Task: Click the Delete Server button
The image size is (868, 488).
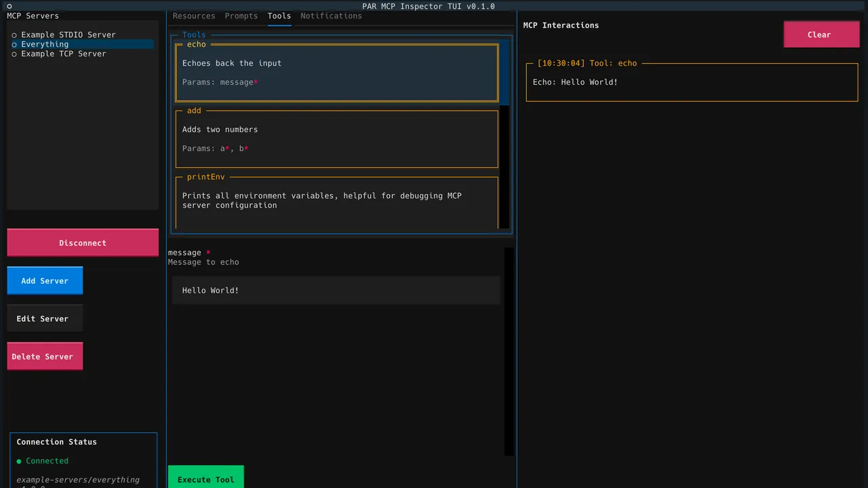Action: [45, 357]
